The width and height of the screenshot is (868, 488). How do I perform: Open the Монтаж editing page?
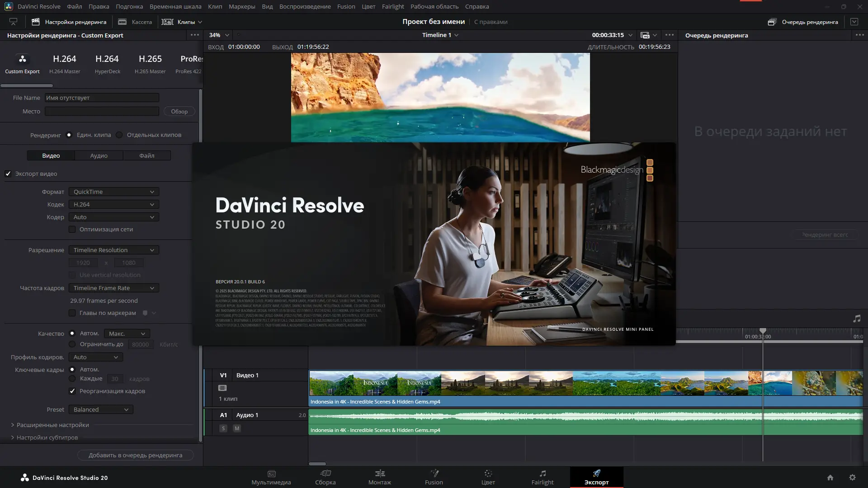[379, 478]
